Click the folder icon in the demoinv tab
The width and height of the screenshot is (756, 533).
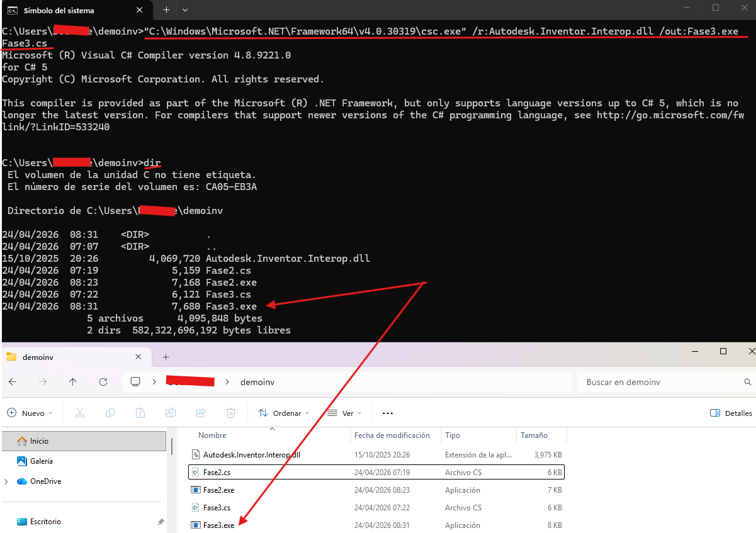[x=11, y=357]
